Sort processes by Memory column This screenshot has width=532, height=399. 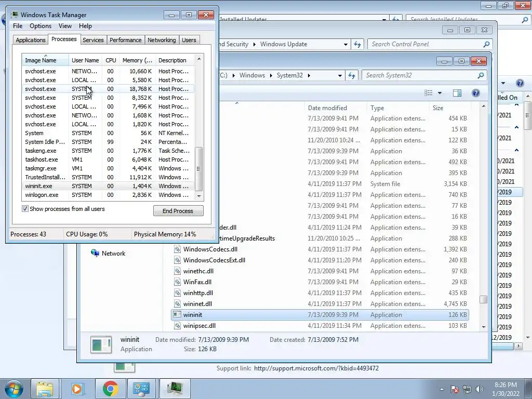point(137,60)
